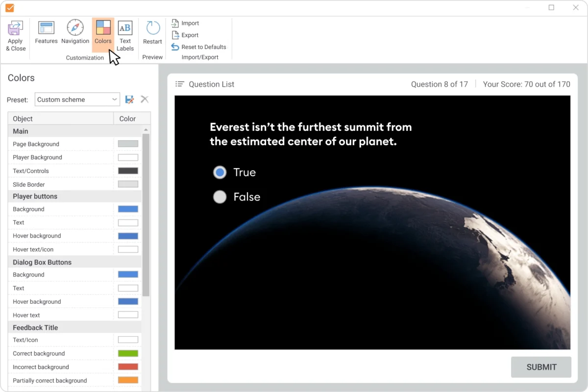Change the Correct background color swatch
588x392 pixels.
128,353
